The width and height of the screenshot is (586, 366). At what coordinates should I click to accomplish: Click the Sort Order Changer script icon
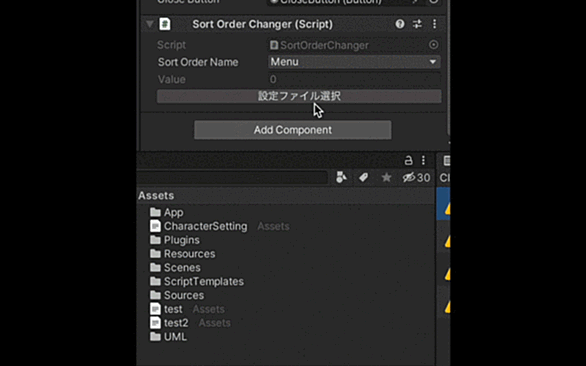tap(165, 24)
